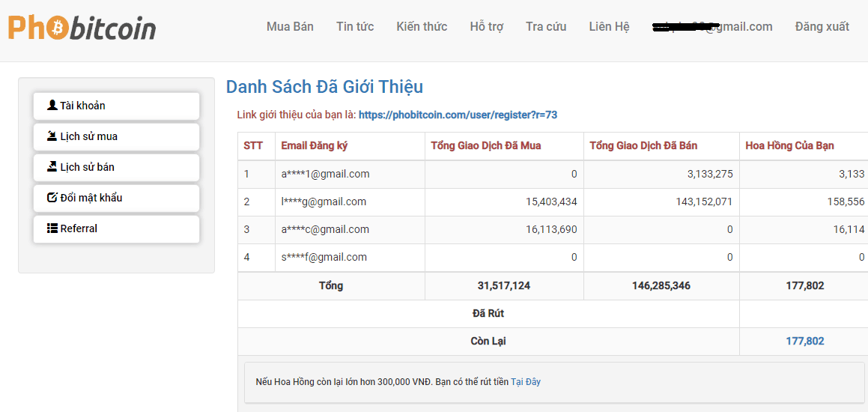Click the icon beside Lịch sử bán

tap(52, 167)
